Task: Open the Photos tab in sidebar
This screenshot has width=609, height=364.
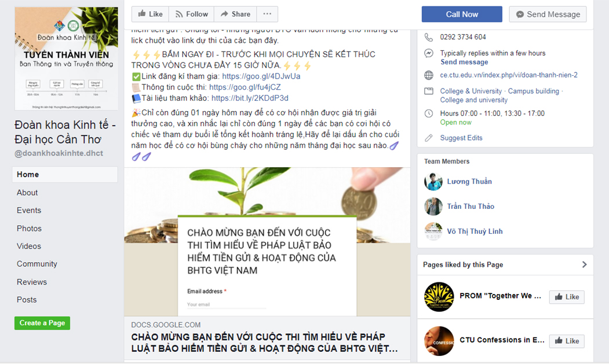Action: (x=29, y=229)
